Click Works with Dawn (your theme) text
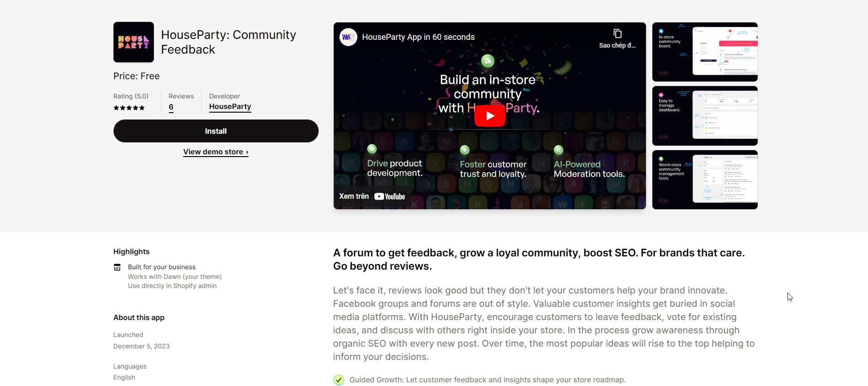This screenshot has width=868, height=386. [175, 277]
